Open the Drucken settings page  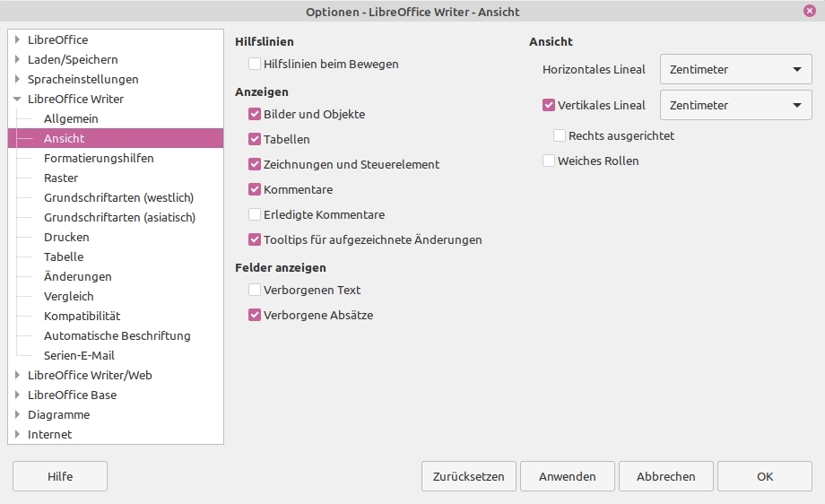tap(66, 237)
